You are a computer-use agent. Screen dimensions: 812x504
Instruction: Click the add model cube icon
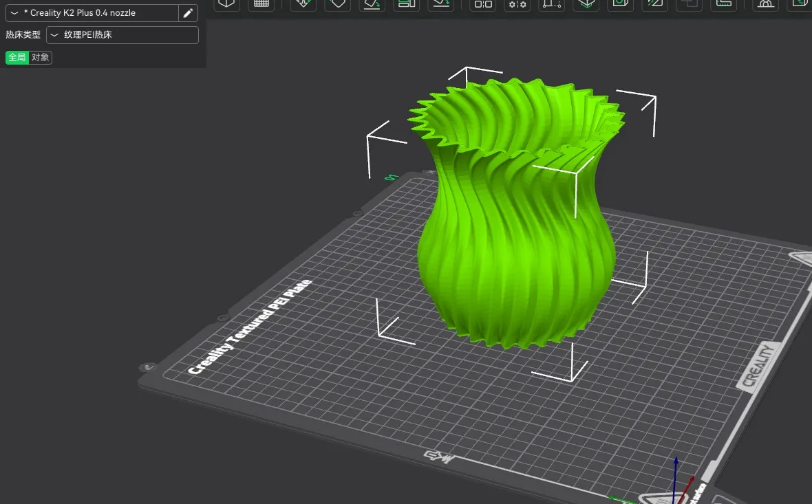(226, 4)
